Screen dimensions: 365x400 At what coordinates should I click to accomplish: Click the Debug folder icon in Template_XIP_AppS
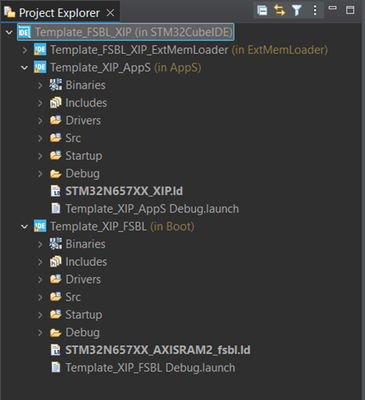tap(56, 174)
